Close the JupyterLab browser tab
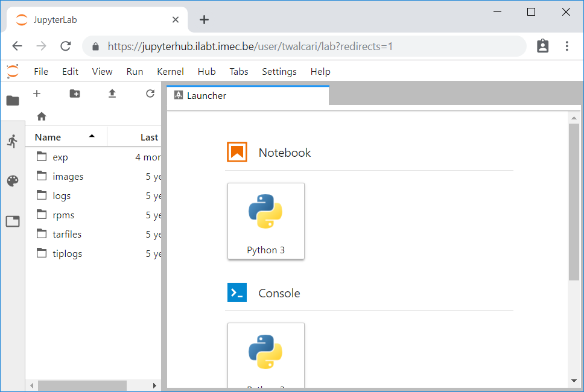The height and width of the screenshot is (392, 584). [x=176, y=20]
